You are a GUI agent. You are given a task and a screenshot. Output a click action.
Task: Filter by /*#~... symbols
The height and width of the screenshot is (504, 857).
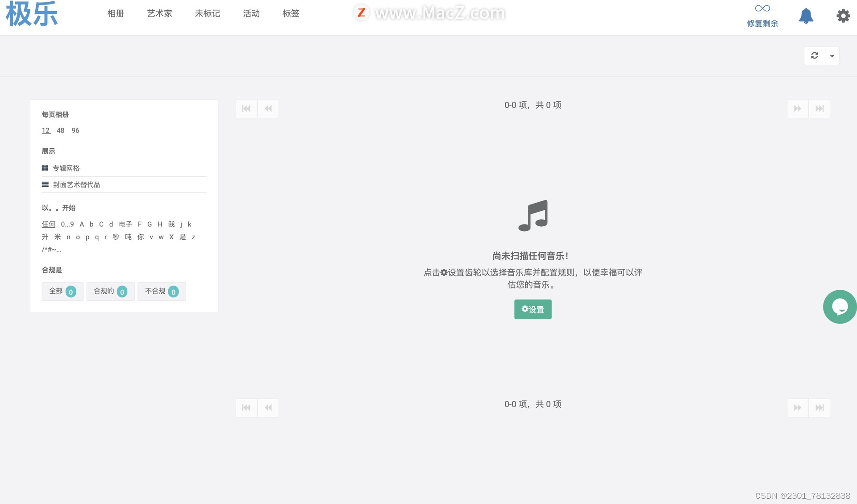click(x=52, y=249)
